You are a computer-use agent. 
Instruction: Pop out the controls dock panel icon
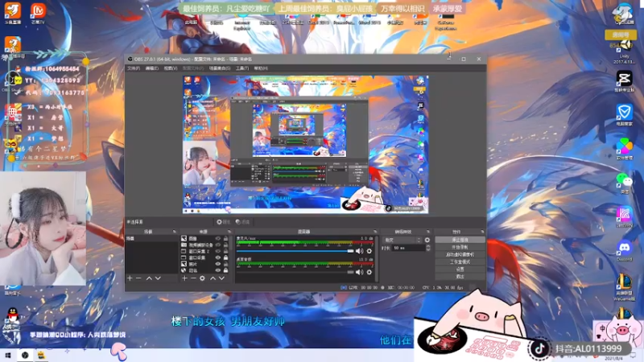482,232
